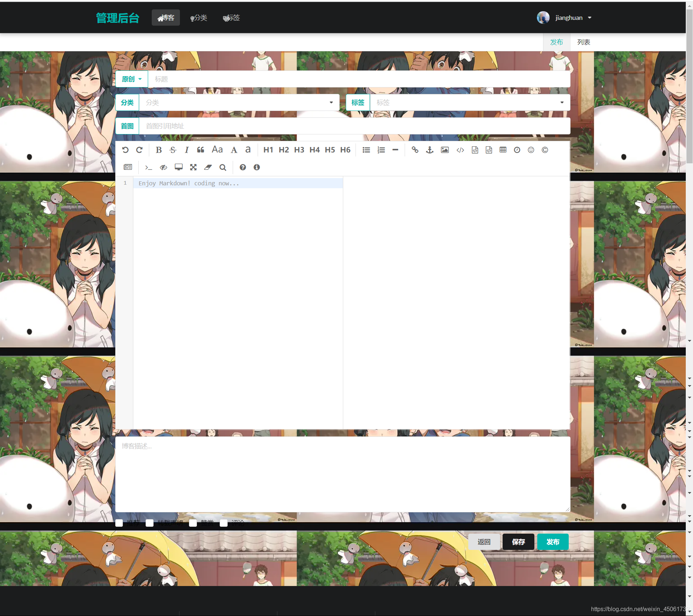
Task: Open editor help question-mark icon
Action: click(x=243, y=167)
